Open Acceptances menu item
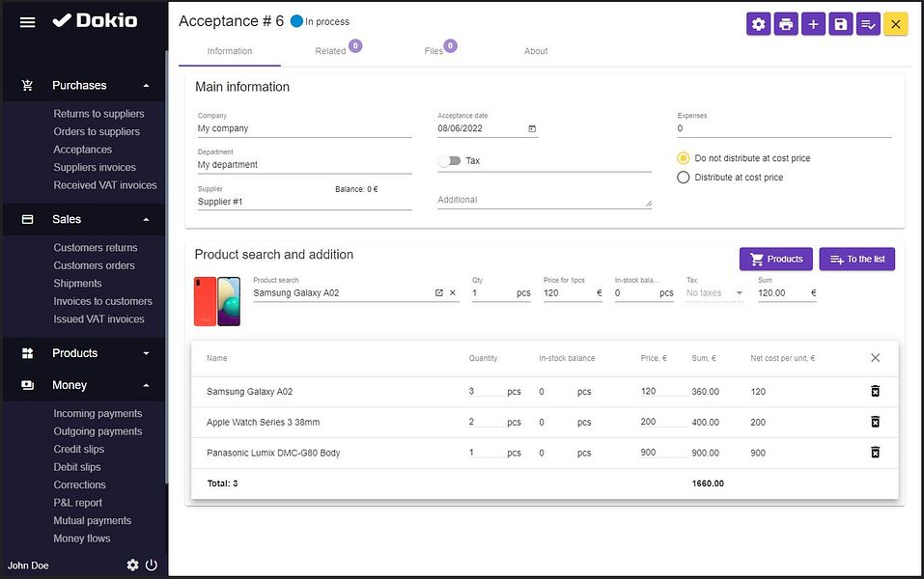Viewport: 924px width, 579px height. click(82, 150)
